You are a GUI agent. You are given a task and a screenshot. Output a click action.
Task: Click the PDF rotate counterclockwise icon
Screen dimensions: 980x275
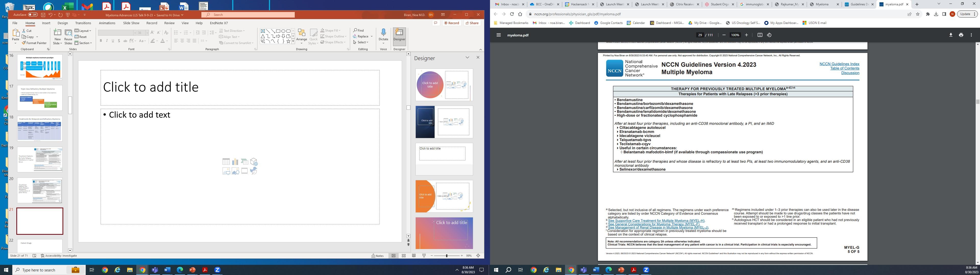769,35
